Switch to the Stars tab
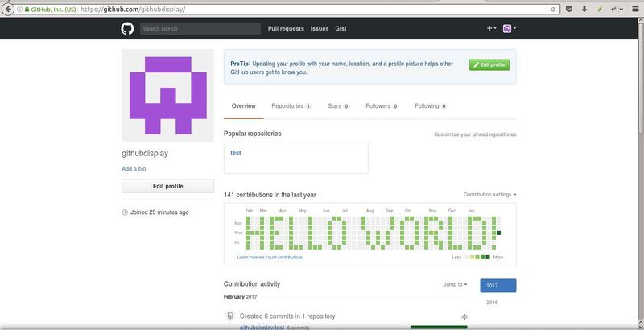644x330 pixels. [x=338, y=106]
